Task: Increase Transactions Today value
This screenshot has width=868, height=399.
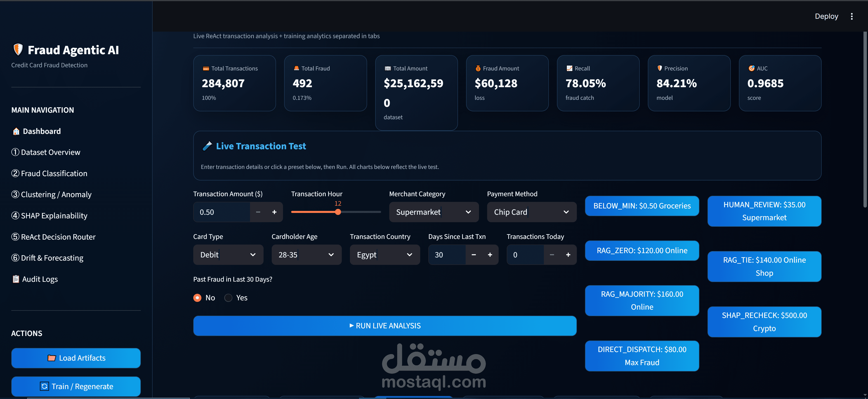Action: (568, 255)
